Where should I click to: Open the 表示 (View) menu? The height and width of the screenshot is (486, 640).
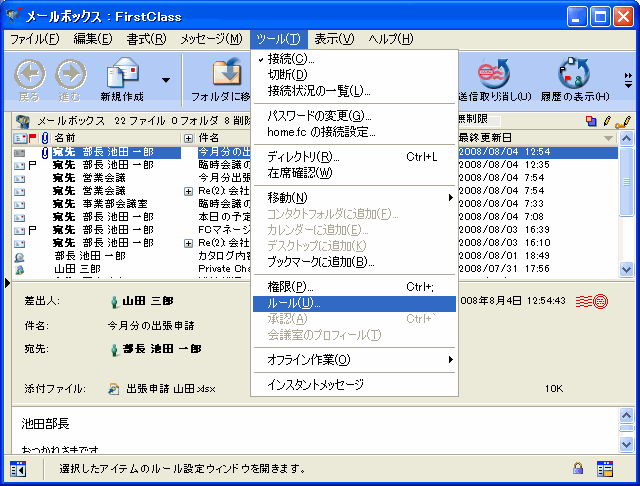point(333,39)
